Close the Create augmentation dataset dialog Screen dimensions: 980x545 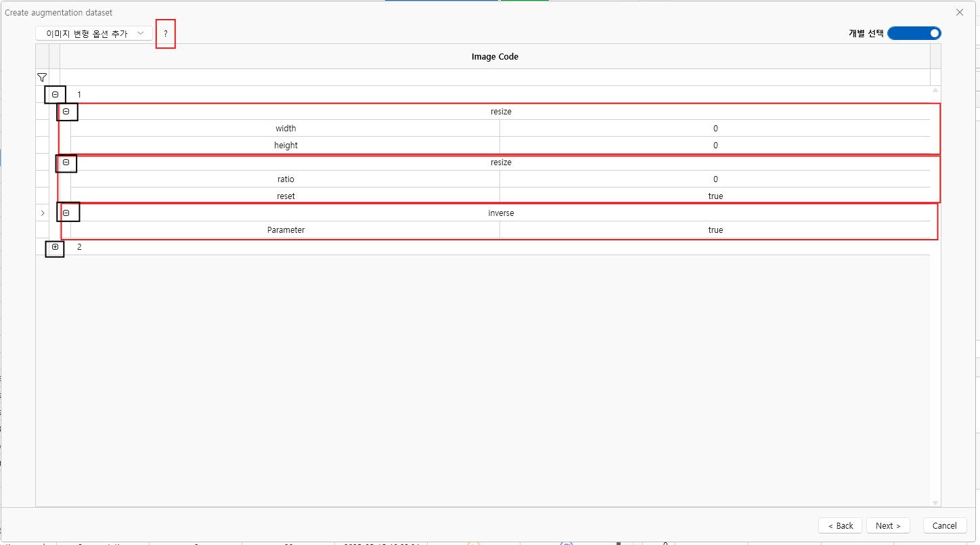[x=959, y=12]
